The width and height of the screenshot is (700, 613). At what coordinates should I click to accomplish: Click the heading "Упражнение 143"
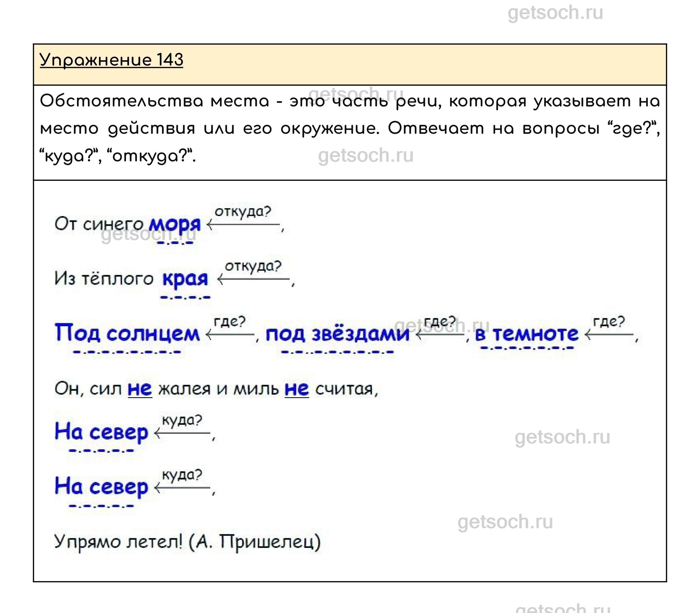pyautogui.click(x=111, y=60)
